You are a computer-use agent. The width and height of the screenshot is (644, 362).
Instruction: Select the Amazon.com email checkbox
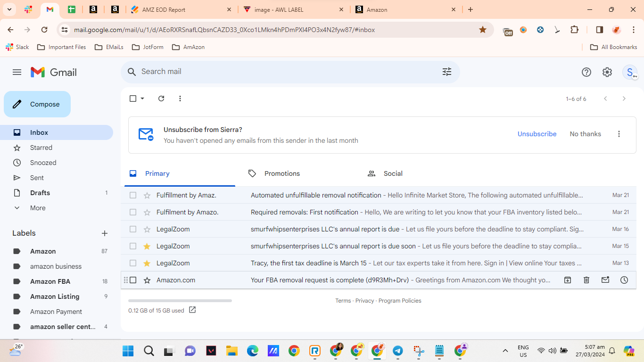point(133,280)
